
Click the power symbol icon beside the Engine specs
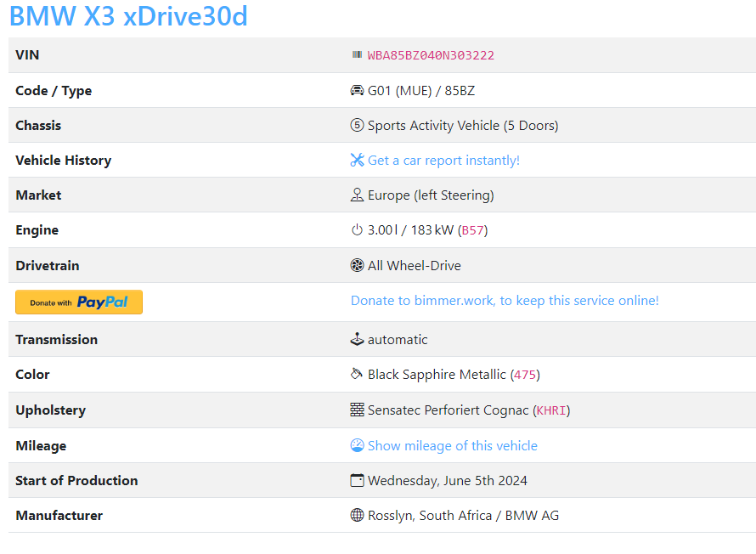[358, 229]
